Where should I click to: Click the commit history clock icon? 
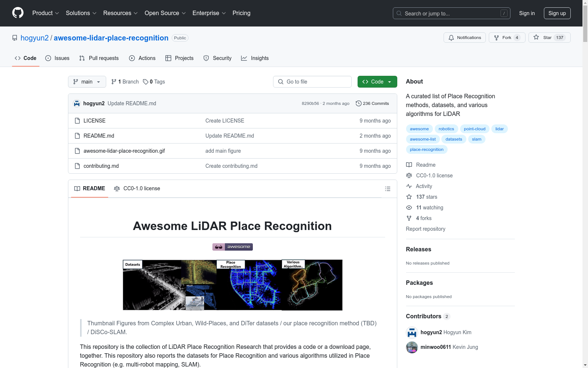(359, 103)
